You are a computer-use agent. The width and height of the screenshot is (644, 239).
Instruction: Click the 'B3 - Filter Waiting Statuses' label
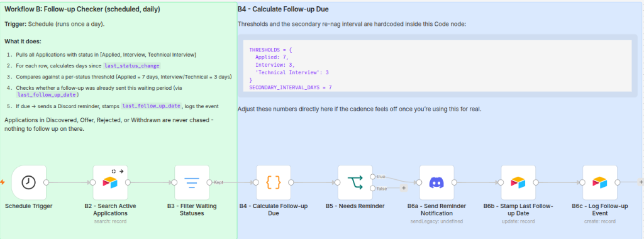click(192, 210)
